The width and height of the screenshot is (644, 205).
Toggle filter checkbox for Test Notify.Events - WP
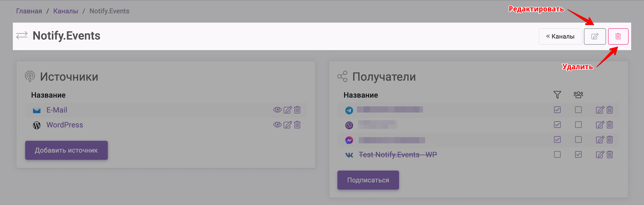pyautogui.click(x=557, y=155)
